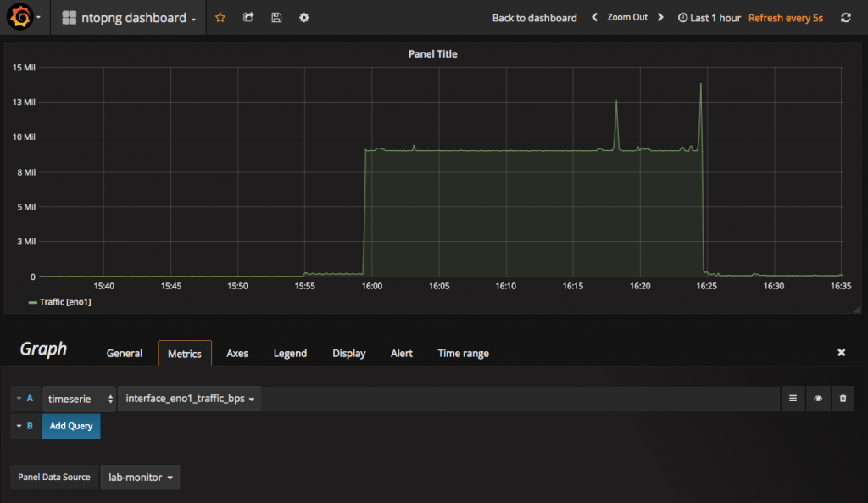
Task: Click the 15 Mil y-axis label
Action: coord(24,68)
